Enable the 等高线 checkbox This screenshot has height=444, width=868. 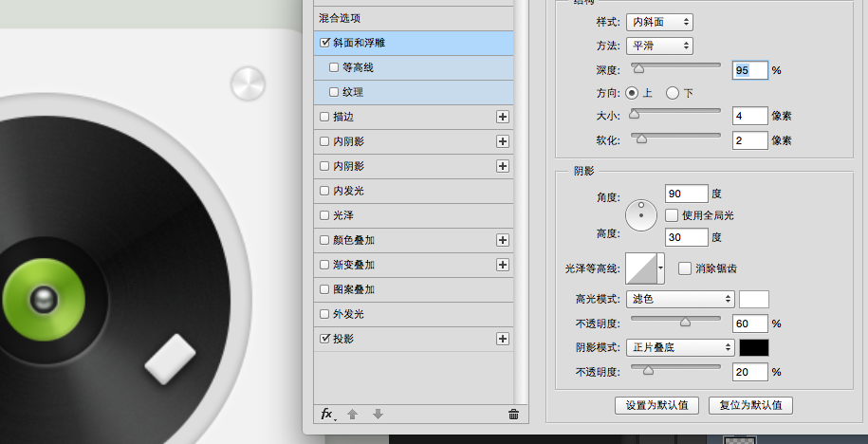tap(334, 67)
